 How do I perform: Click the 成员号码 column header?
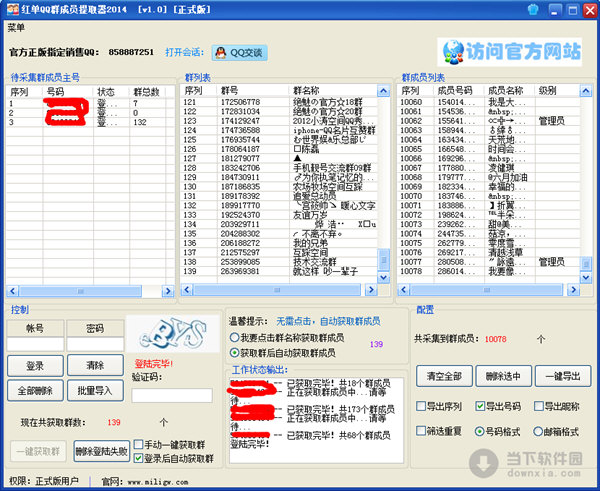pyautogui.click(x=459, y=91)
